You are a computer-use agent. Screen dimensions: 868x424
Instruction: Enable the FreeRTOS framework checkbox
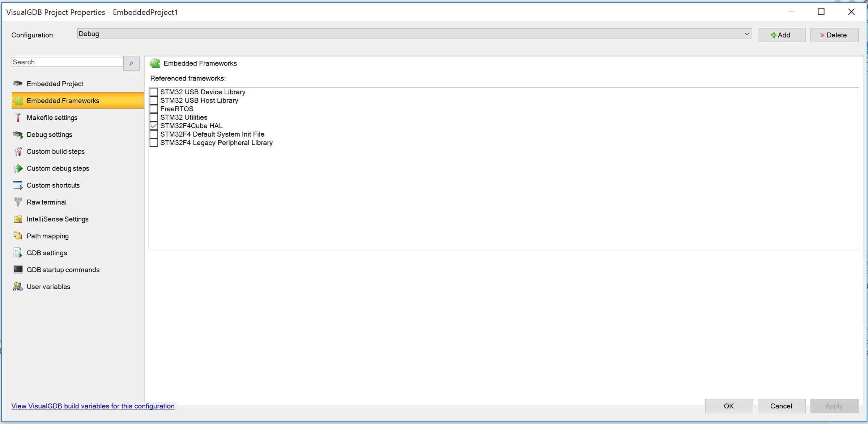pos(154,109)
